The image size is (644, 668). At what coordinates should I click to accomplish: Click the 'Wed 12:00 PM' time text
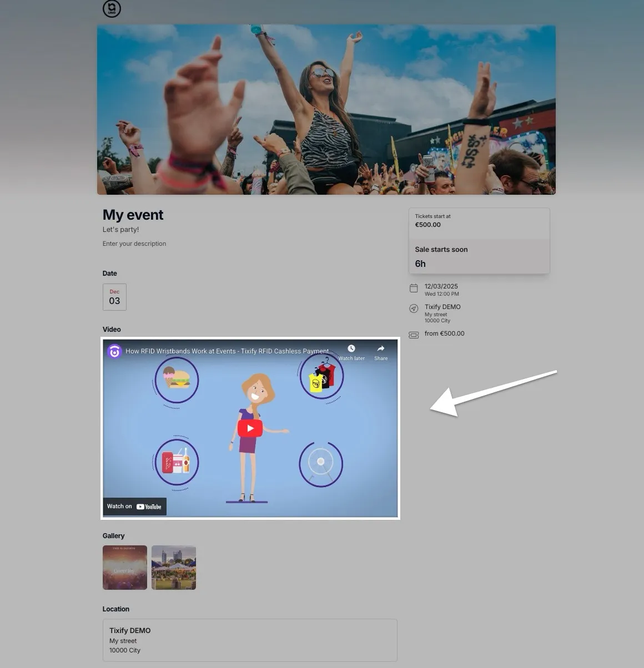442,294
